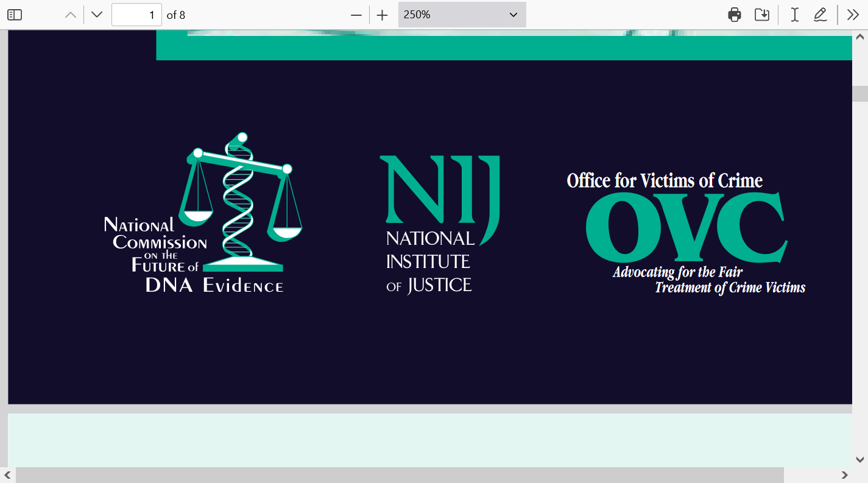868x483 pixels.
Task: Print the document
Action: click(x=735, y=15)
